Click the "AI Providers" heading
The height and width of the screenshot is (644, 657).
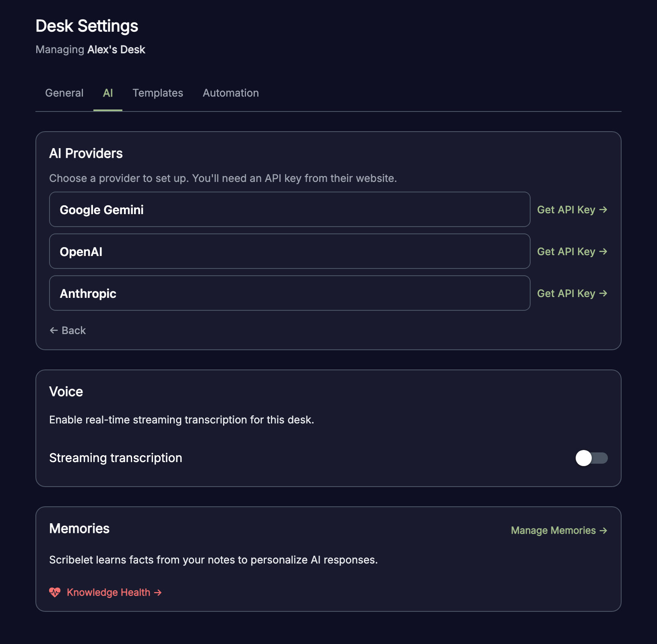(x=86, y=153)
